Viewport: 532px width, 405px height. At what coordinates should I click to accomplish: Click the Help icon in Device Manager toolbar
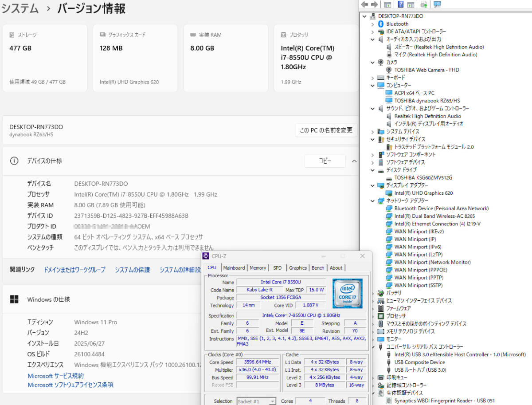[x=400, y=4]
